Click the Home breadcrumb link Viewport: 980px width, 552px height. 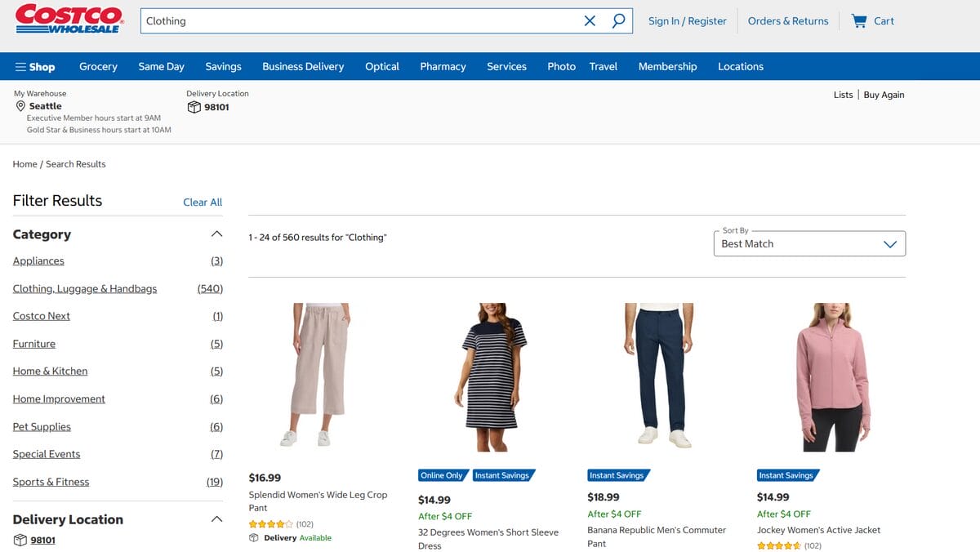tap(22, 163)
